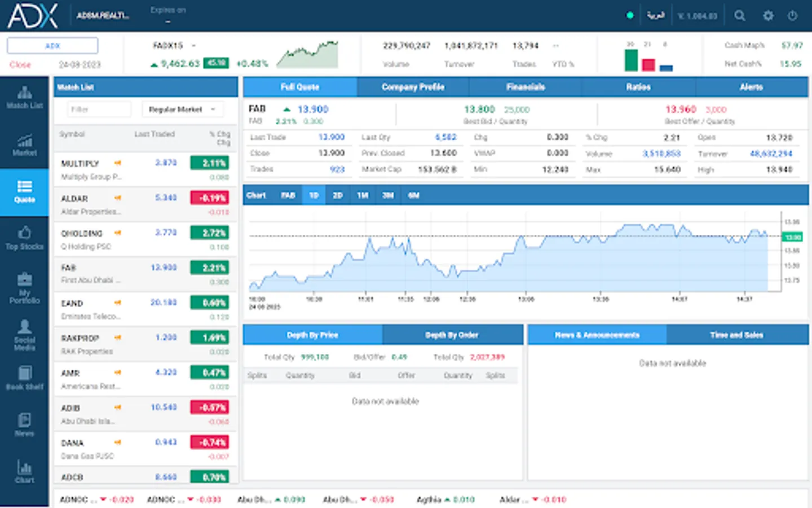The height and width of the screenshot is (508, 812).
Task: Switch to the Time and Sales tab
Action: (737, 335)
